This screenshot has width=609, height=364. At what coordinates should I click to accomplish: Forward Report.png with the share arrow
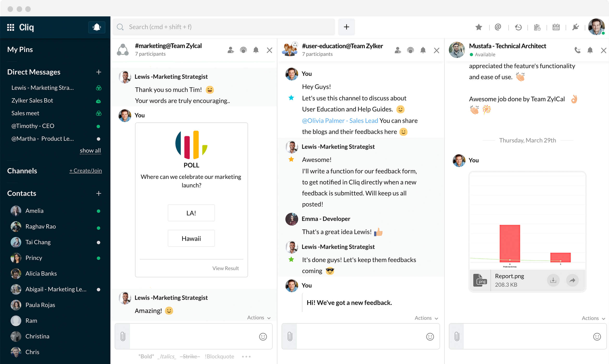[x=572, y=280]
